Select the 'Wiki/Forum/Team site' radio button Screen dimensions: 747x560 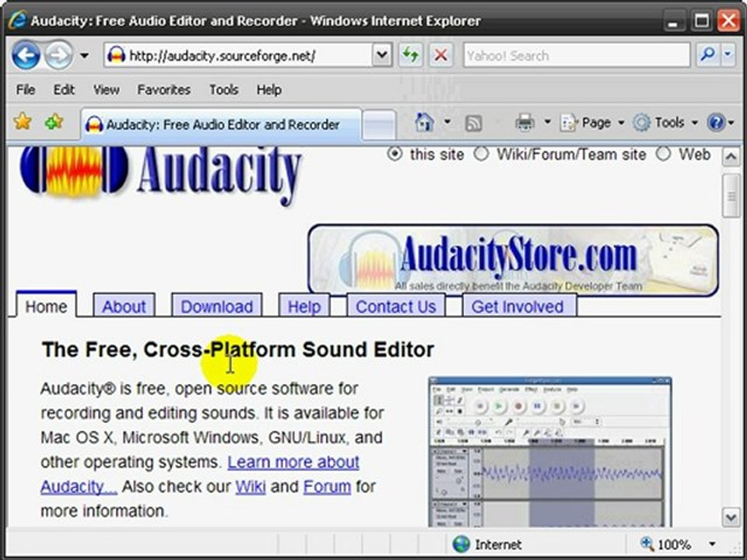pos(481,154)
